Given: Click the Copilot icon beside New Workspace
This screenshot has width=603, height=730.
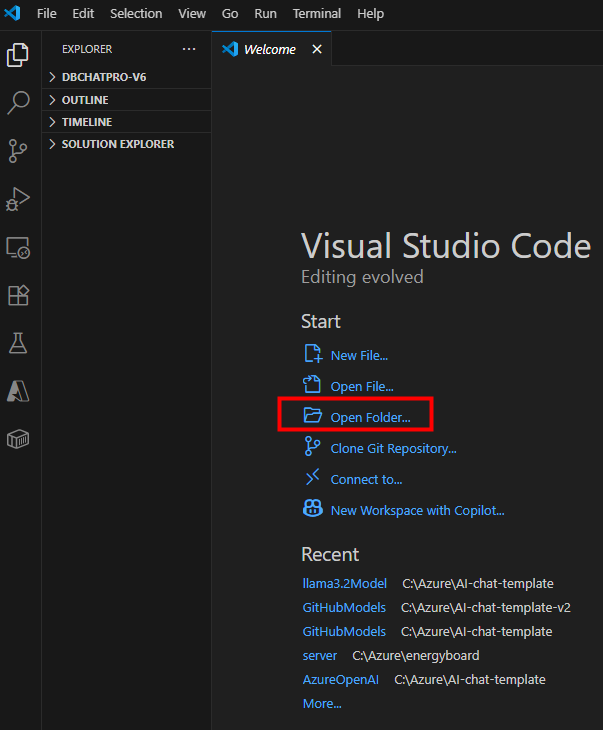Looking at the screenshot, I should click(313, 508).
